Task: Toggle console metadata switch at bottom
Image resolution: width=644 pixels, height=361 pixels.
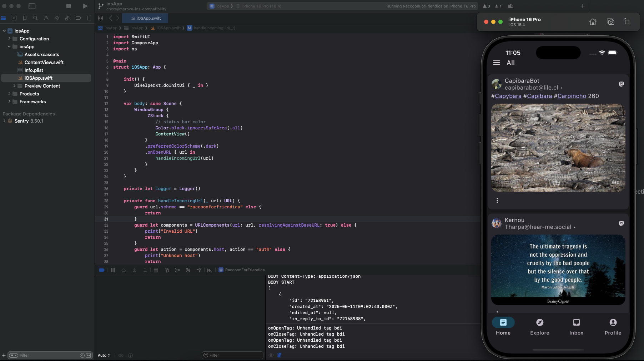Action: 279,355
